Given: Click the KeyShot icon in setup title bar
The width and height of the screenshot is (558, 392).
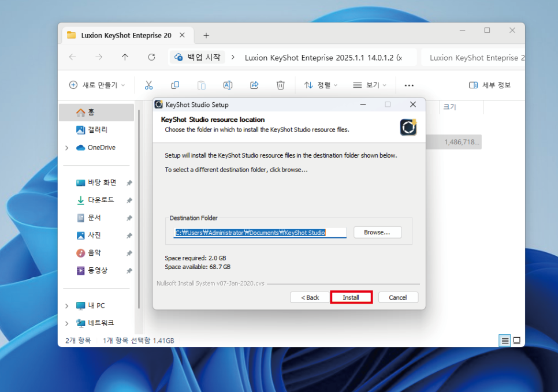Looking at the screenshot, I should pyautogui.click(x=159, y=104).
